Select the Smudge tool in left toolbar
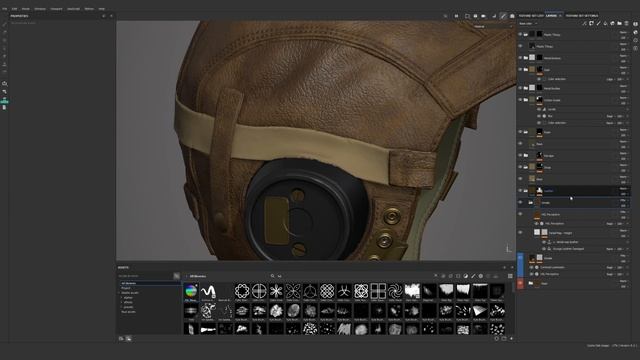This screenshot has height=360, width=640. [x=4, y=56]
